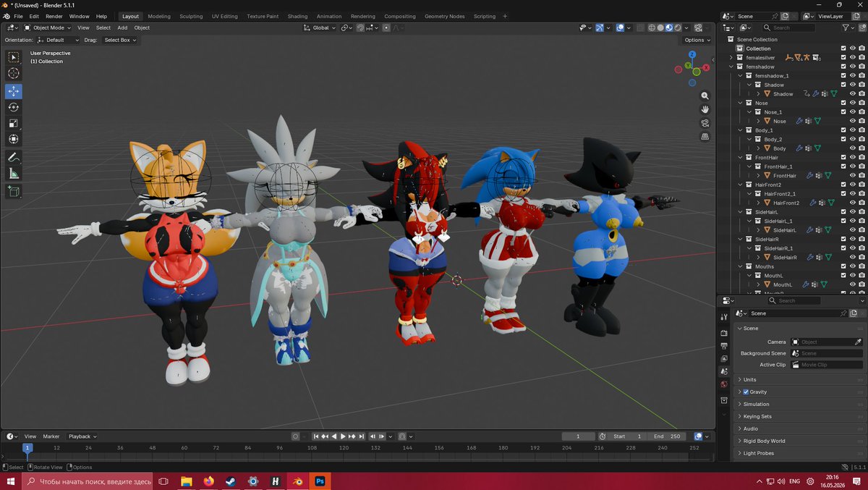Switch to rendered viewport shading
The width and height of the screenshot is (868, 490).
pyautogui.click(x=678, y=28)
